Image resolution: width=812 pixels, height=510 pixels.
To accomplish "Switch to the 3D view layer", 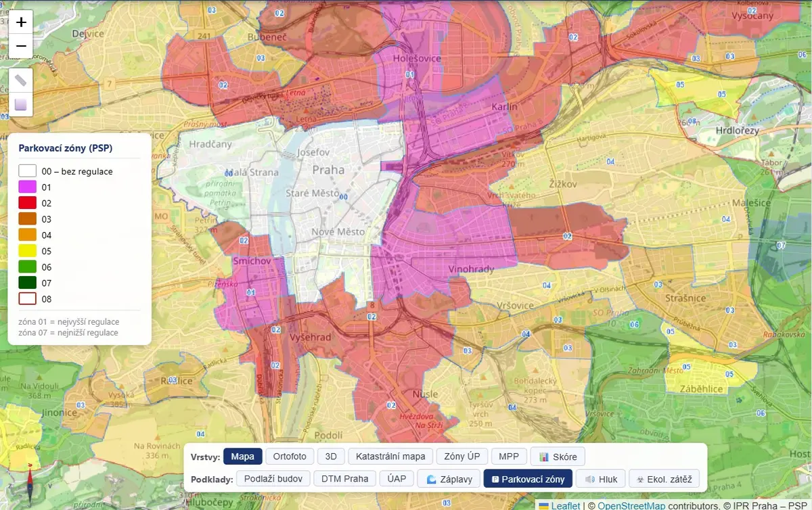I will tap(331, 457).
